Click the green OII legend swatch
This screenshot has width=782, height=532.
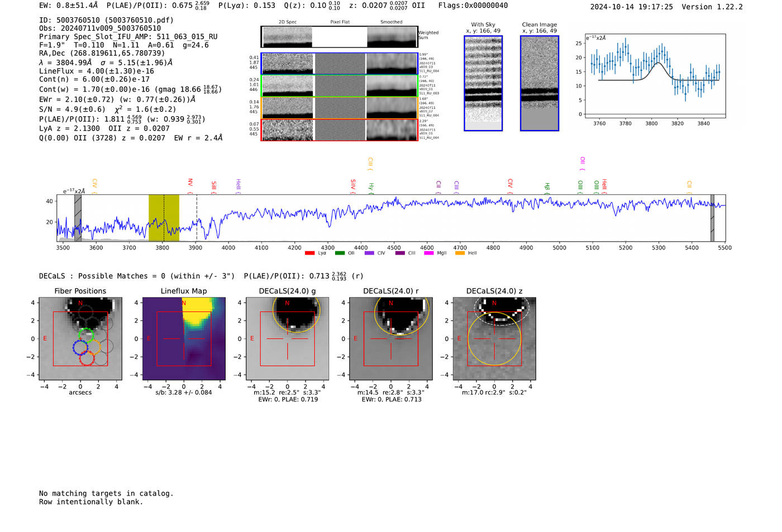point(340,253)
